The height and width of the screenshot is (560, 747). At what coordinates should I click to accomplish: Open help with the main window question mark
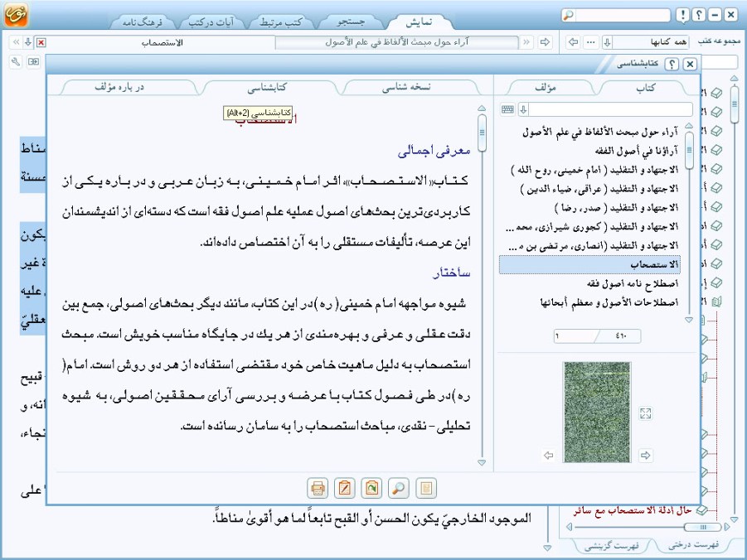click(x=698, y=15)
